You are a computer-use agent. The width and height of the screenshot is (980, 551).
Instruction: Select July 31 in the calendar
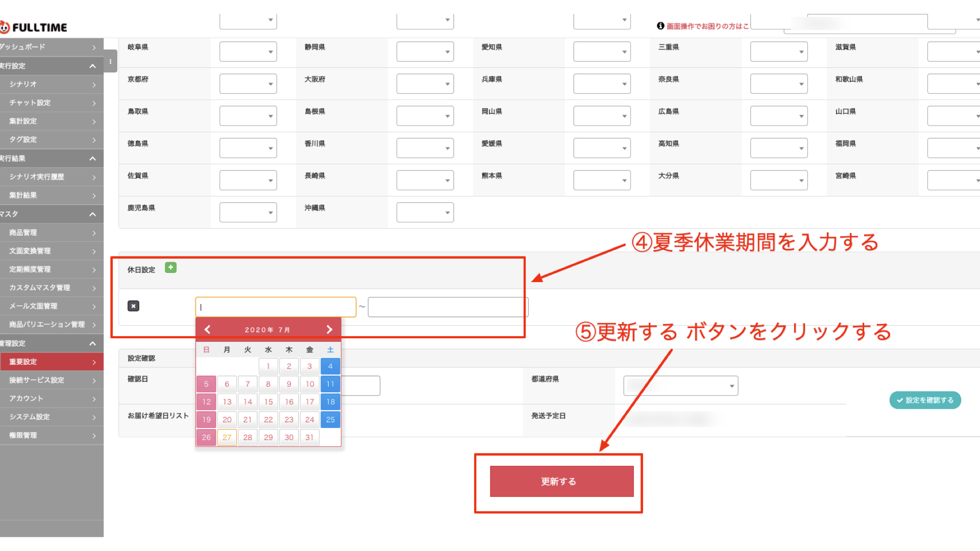click(310, 437)
